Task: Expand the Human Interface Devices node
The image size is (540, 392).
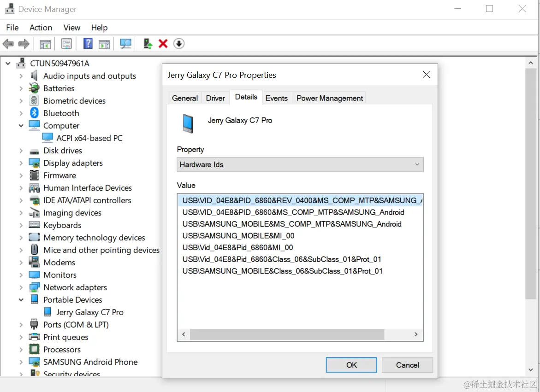Action: (21, 188)
